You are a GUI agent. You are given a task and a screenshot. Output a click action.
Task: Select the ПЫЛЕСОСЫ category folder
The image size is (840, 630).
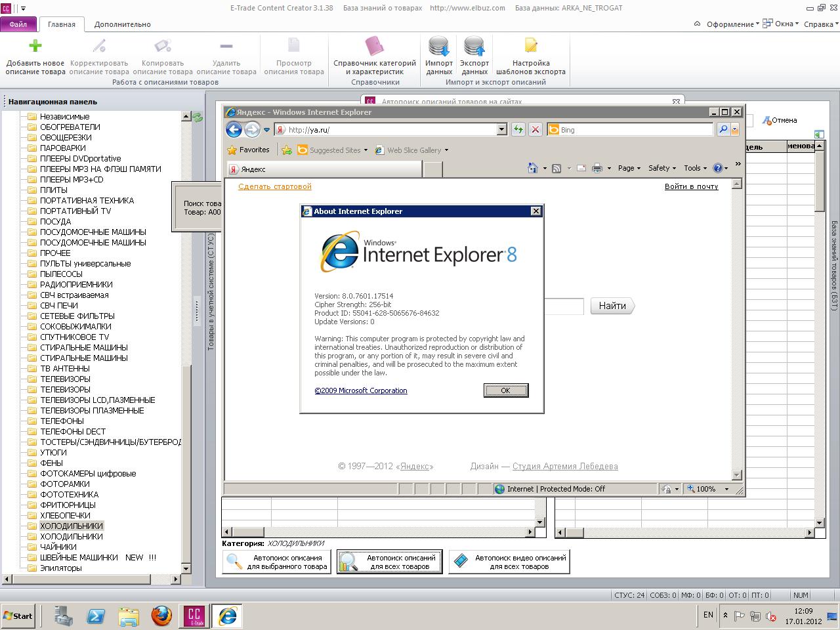pyautogui.click(x=62, y=274)
